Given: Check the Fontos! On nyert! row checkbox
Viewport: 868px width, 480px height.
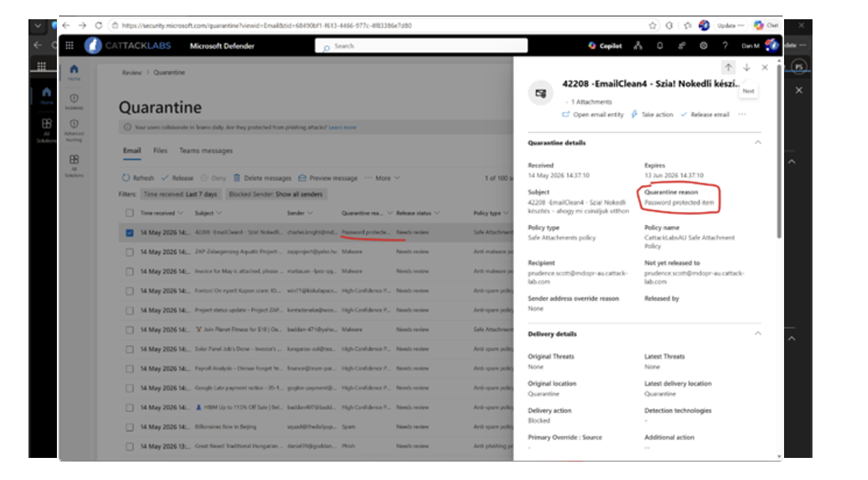Looking at the screenshot, I should [129, 291].
